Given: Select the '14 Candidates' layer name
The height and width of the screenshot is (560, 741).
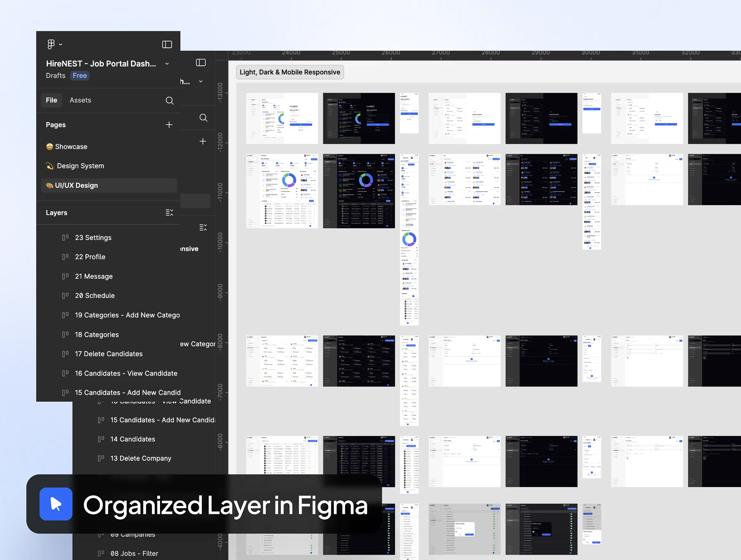Looking at the screenshot, I should pos(133,439).
